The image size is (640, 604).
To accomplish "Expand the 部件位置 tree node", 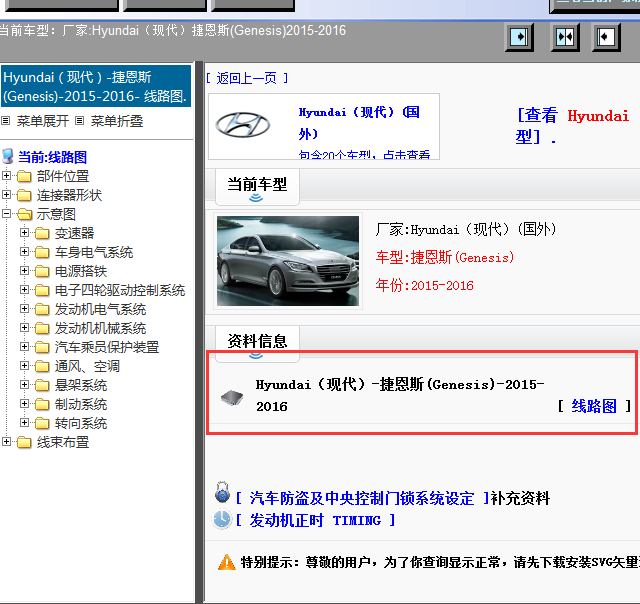I will click(x=6, y=175).
